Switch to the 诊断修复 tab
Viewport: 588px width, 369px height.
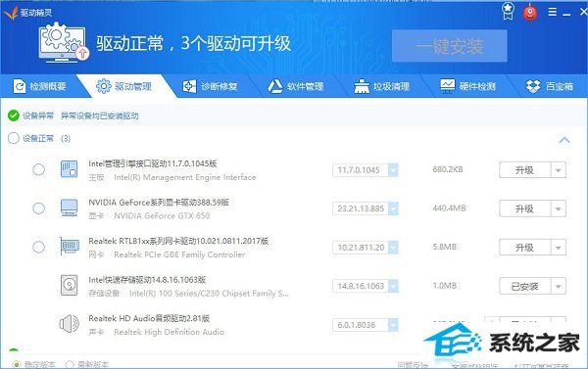click(210, 86)
